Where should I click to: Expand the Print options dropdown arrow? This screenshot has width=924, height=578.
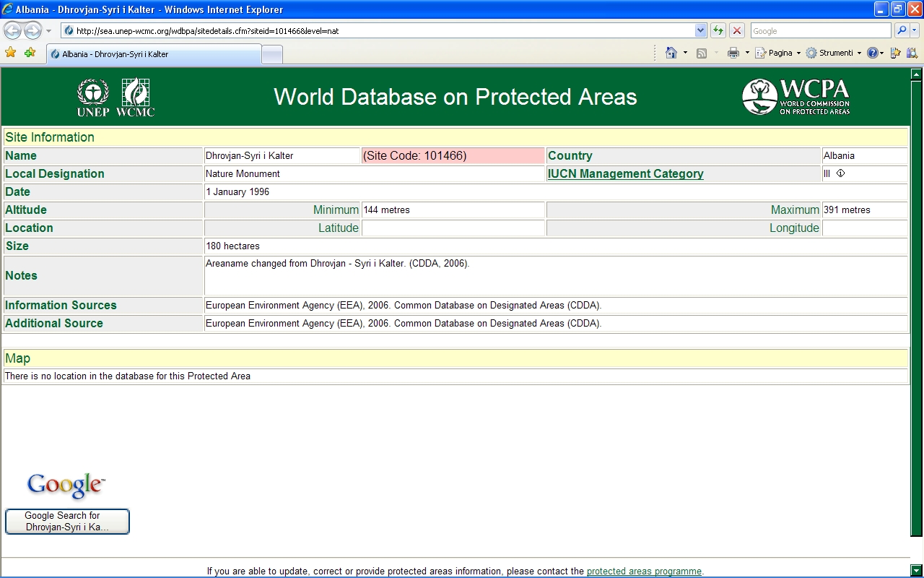pyautogui.click(x=747, y=53)
